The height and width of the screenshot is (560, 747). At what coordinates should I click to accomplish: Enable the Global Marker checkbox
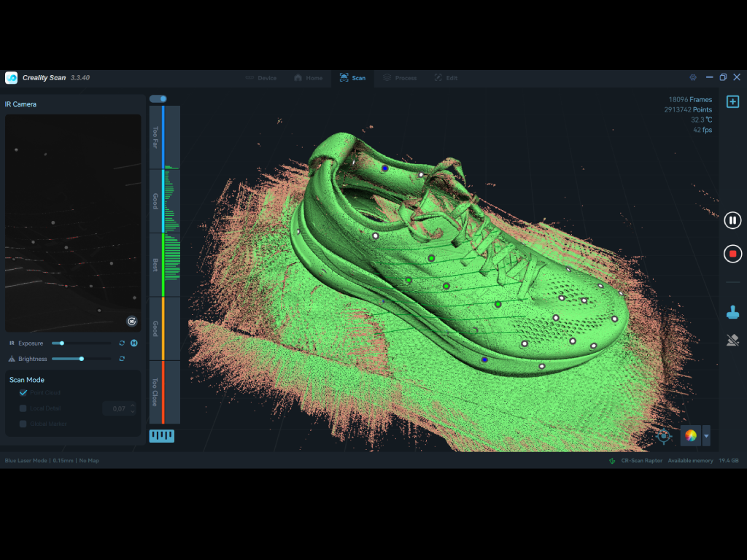(x=23, y=424)
